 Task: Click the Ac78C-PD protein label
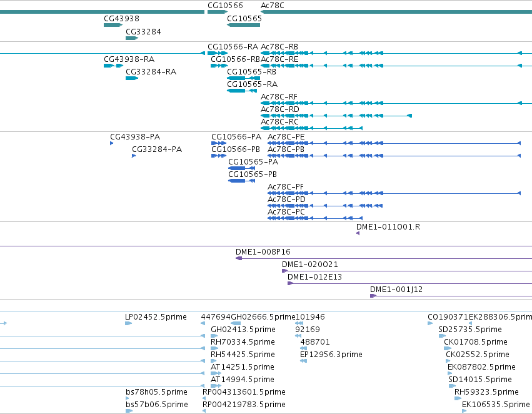[x=286, y=199]
